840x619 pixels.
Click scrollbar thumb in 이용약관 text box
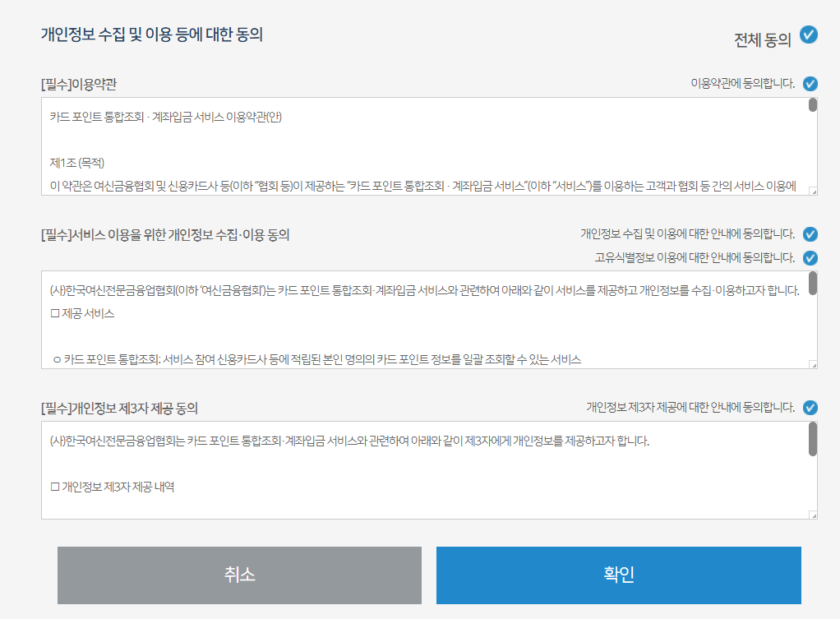click(x=813, y=105)
